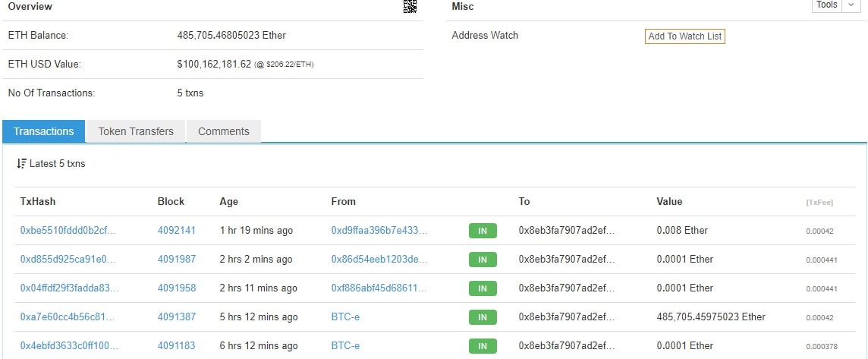This screenshot has height=359, width=868.
Task: Open block 4092141
Action: pyautogui.click(x=177, y=230)
